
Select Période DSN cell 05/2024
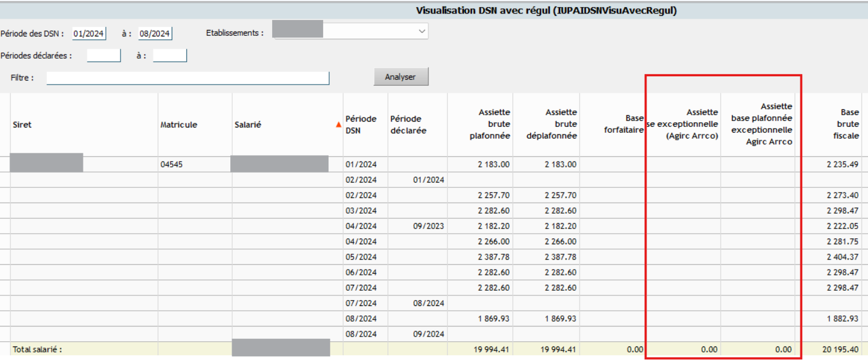point(361,257)
